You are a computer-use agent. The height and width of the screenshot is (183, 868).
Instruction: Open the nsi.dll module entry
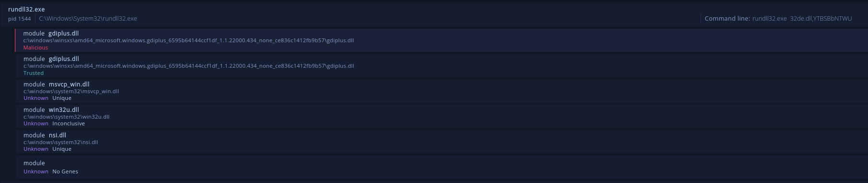pyautogui.click(x=442, y=142)
